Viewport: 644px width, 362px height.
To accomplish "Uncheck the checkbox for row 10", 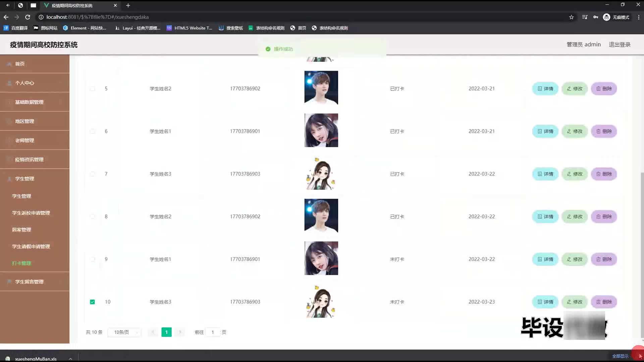I will click(x=93, y=302).
